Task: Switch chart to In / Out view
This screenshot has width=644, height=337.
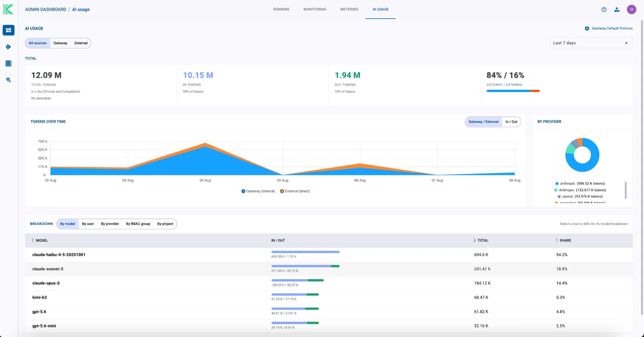Action: point(511,122)
